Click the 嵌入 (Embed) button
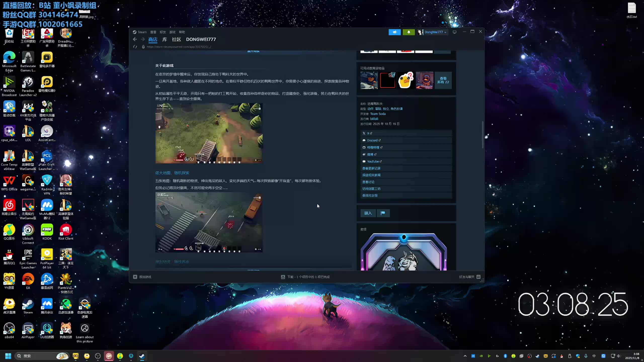This screenshot has width=644, height=362. (x=368, y=213)
